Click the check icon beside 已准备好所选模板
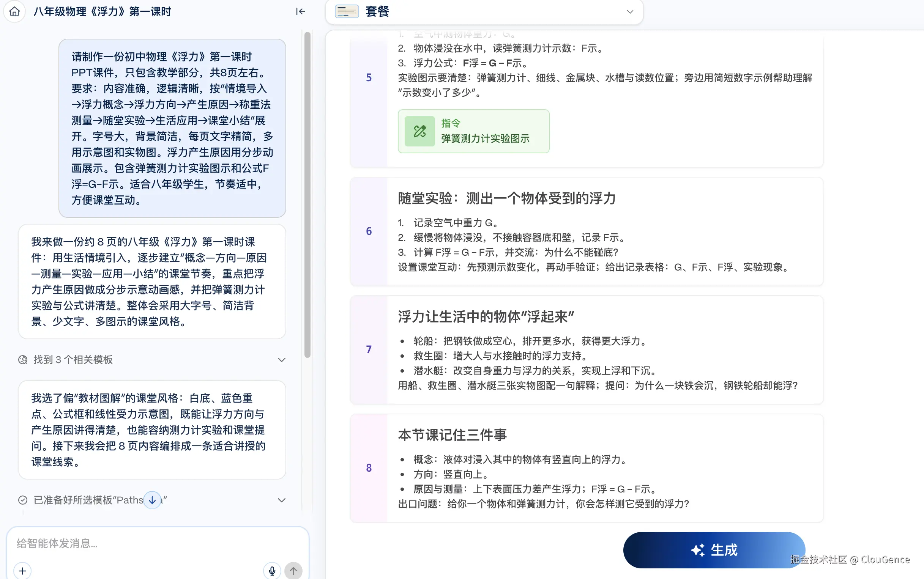 coord(23,500)
